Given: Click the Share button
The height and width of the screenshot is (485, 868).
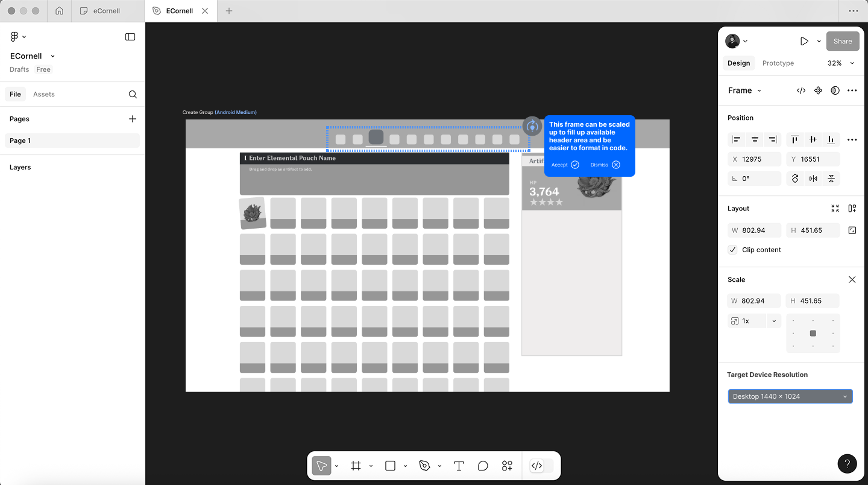Looking at the screenshot, I should click(843, 41).
